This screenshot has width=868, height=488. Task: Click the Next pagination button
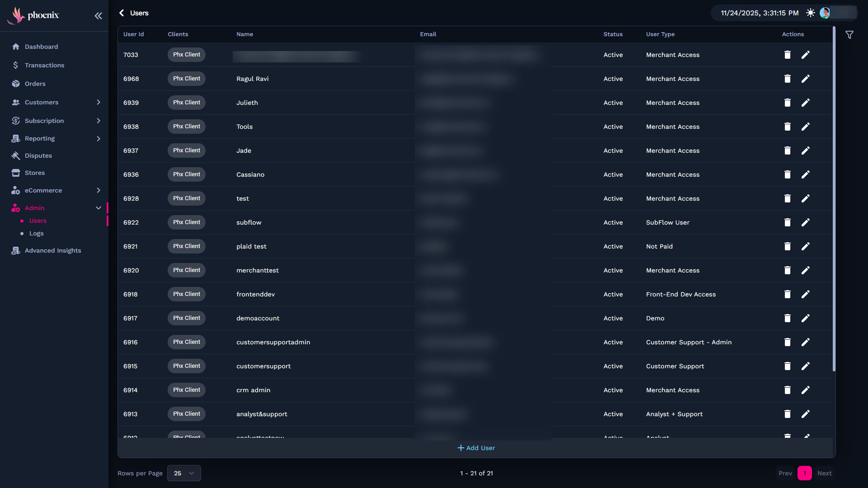click(x=824, y=473)
